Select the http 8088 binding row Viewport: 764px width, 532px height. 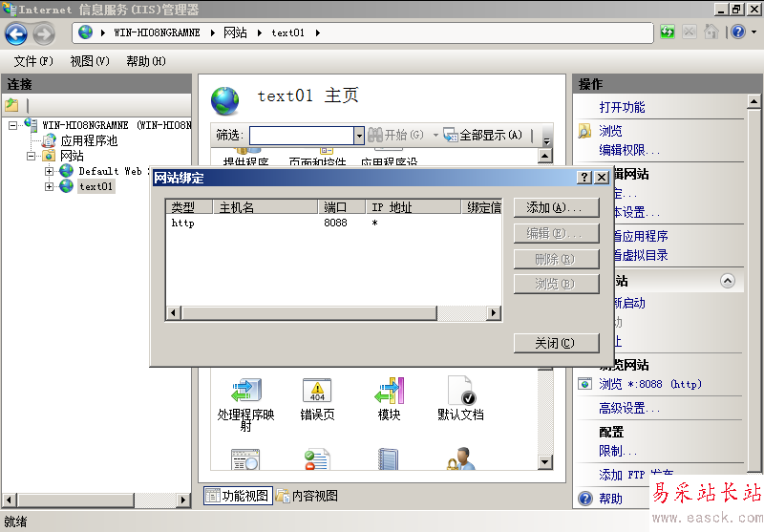[x=333, y=223]
